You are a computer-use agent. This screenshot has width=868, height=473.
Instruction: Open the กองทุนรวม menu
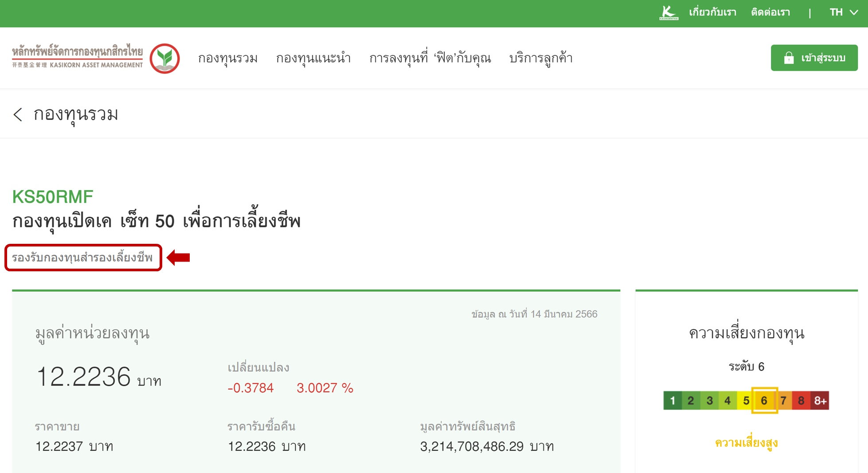tap(228, 58)
